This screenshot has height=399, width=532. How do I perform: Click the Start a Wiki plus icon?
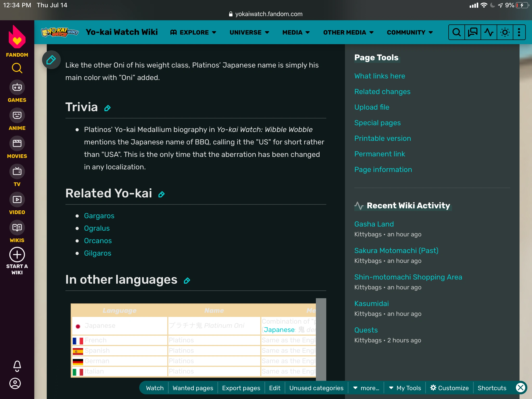(17, 255)
